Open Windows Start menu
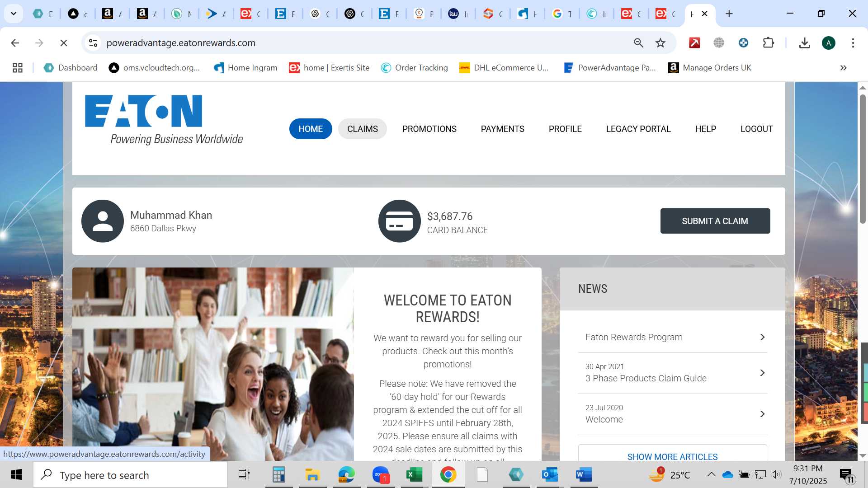Screen dimensions: 868x488 [16, 474]
